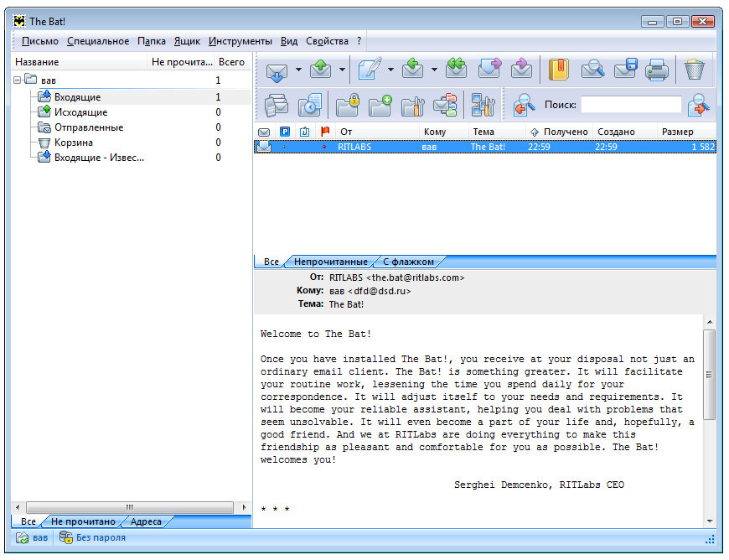Image resolution: width=729 pixels, height=560 pixels.
Task: Click the Reply green-arrow envelope icon
Action: coord(413,70)
